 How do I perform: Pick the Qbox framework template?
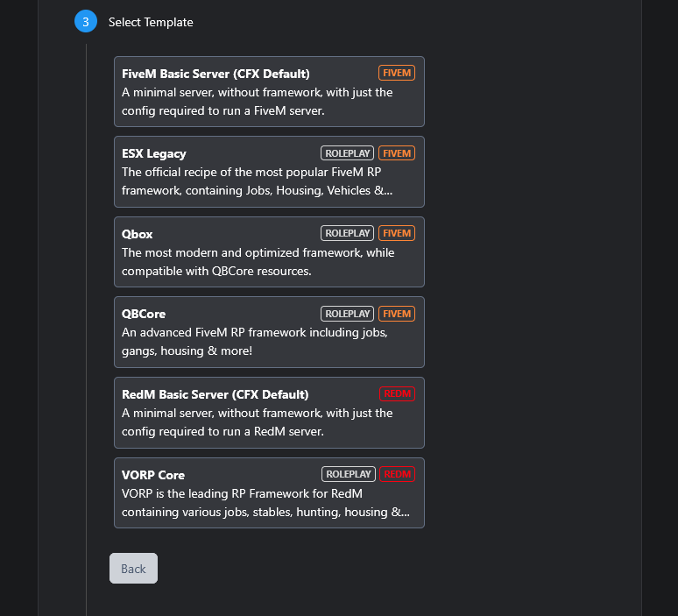(x=269, y=252)
